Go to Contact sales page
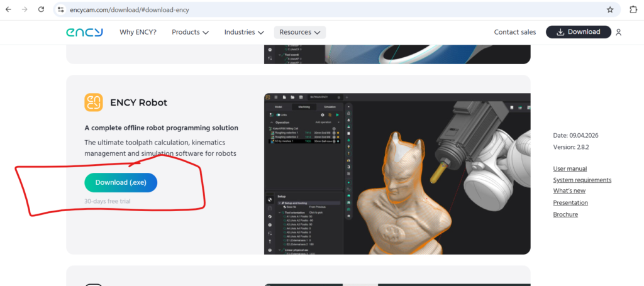This screenshot has height=286, width=644. [x=514, y=32]
